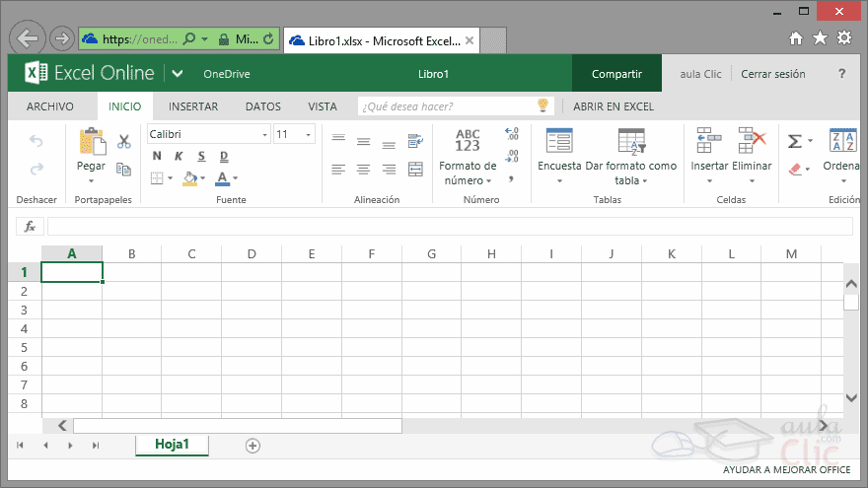The image size is (868, 488).
Task: Click the Compartir button
Action: pos(616,74)
